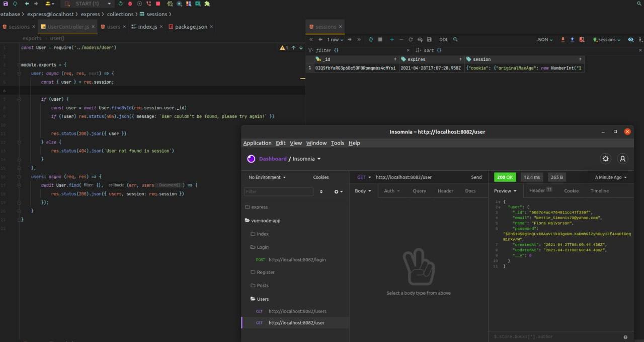Click the reload data icon in sessions toolbar
This screenshot has height=342, width=644.
(x=371, y=40)
